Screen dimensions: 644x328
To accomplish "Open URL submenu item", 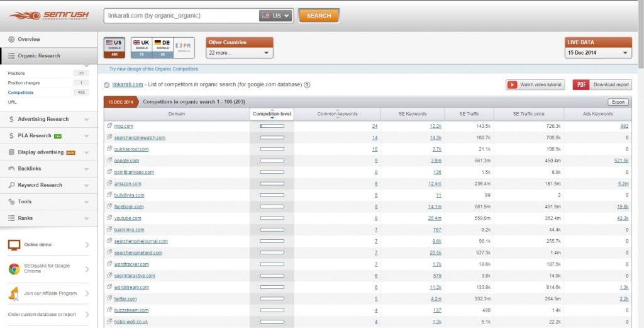I will 12,102.
